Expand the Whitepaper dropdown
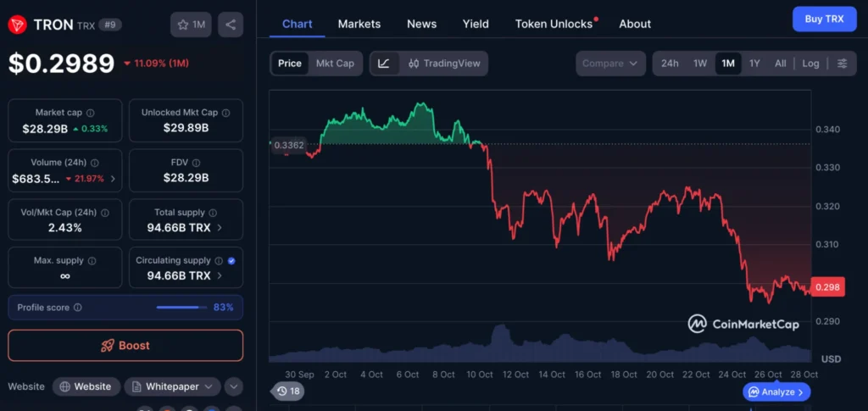868x411 pixels. pos(172,386)
